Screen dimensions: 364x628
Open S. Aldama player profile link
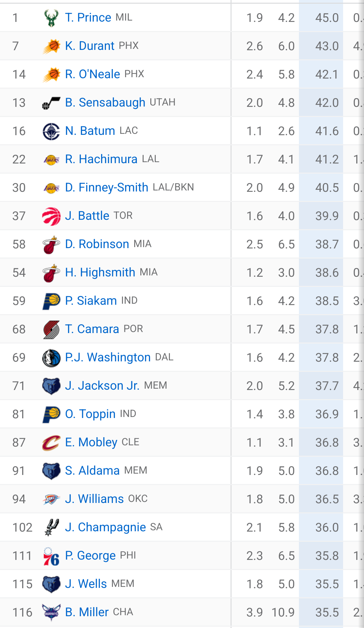click(x=92, y=471)
